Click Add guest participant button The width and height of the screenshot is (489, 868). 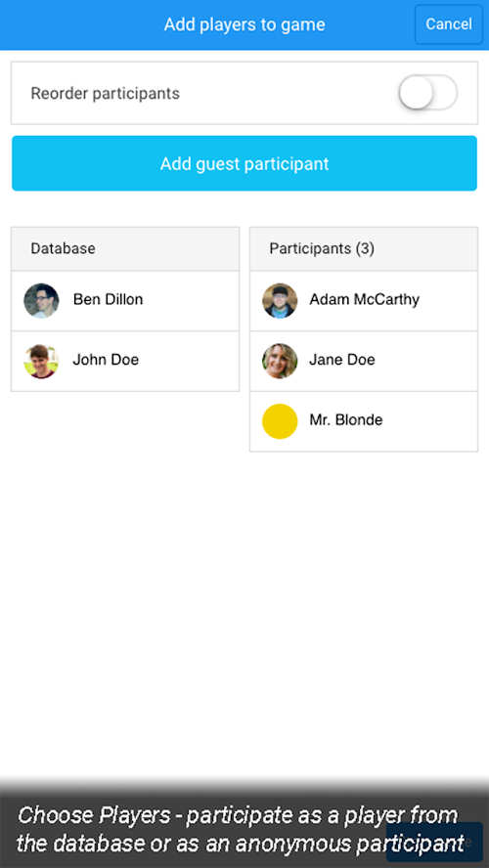pos(244,163)
